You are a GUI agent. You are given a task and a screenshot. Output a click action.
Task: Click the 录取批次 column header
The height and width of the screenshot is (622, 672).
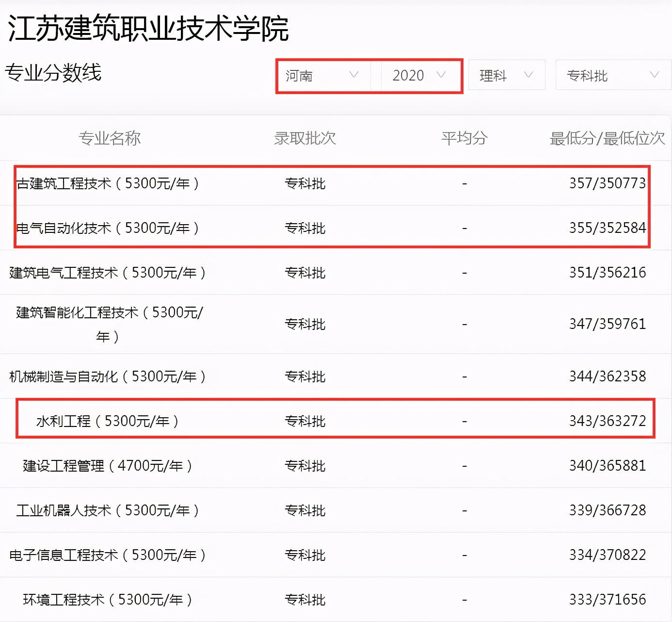click(x=304, y=138)
